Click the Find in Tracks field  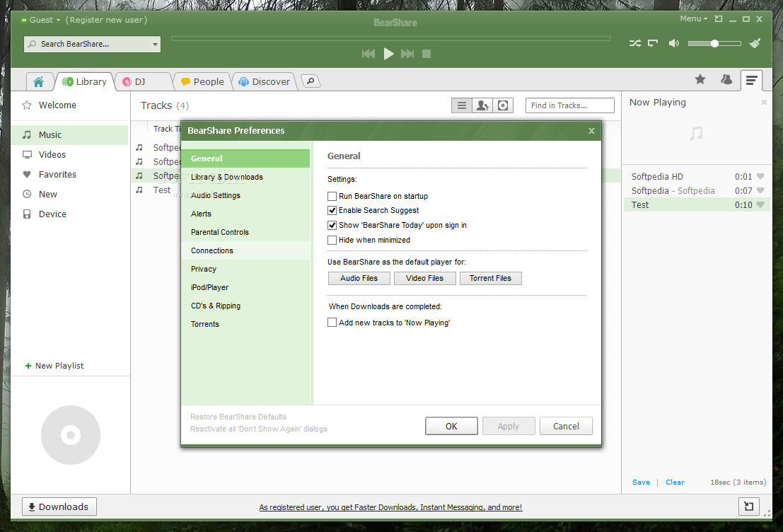click(570, 105)
